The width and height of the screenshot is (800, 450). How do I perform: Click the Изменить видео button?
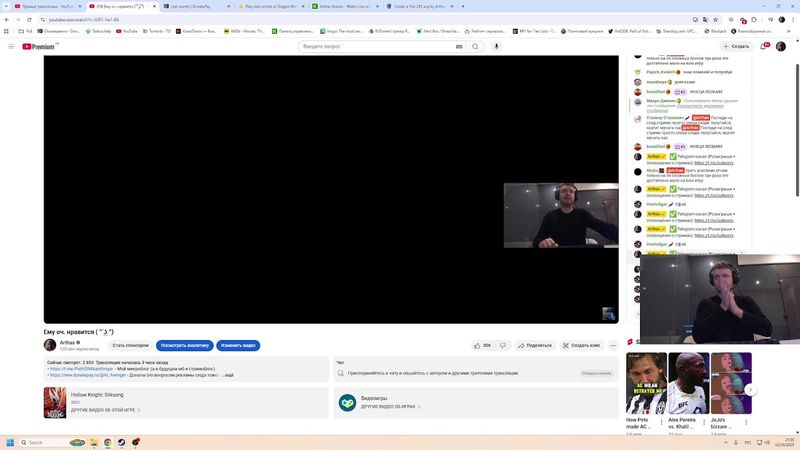point(239,345)
